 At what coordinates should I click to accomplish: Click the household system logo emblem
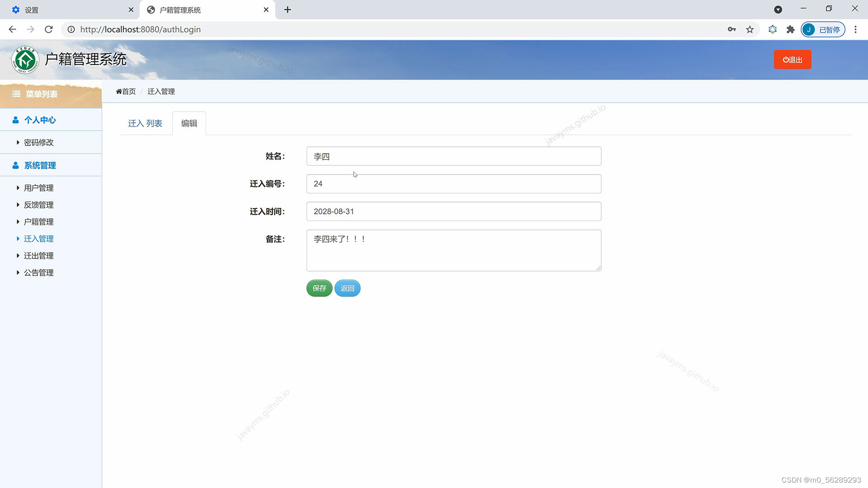click(x=25, y=60)
